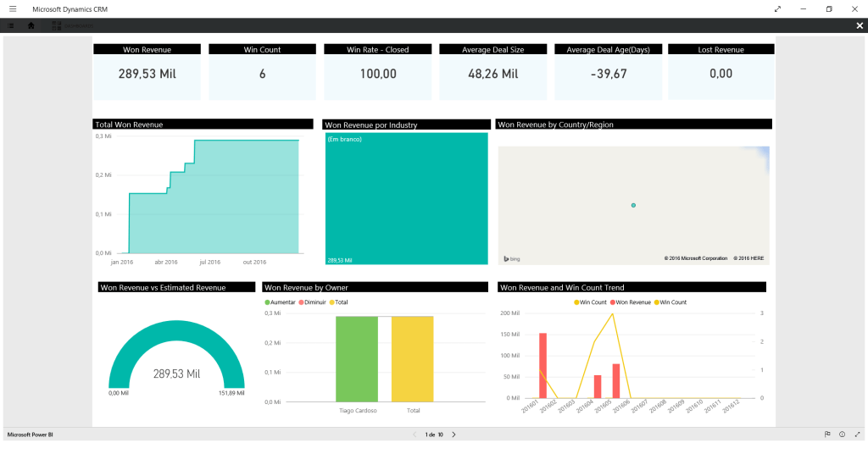Click the Average Deal Age(Days) value -39,67
Image resolution: width=868 pixels, height=465 pixels.
pyautogui.click(x=609, y=74)
